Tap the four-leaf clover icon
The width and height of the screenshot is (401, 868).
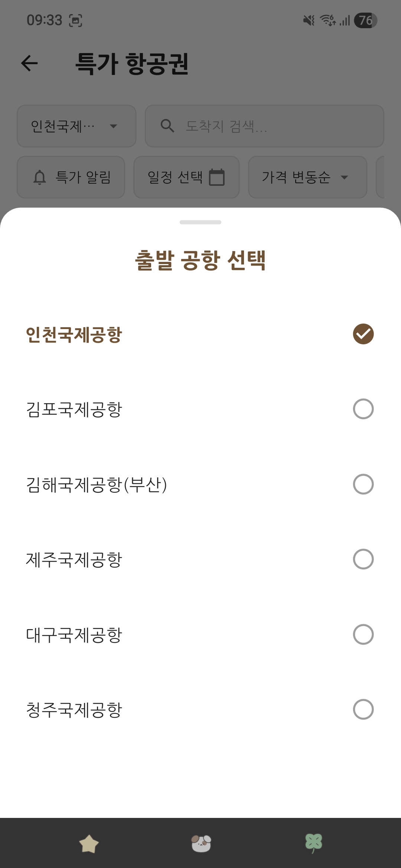click(313, 843)
